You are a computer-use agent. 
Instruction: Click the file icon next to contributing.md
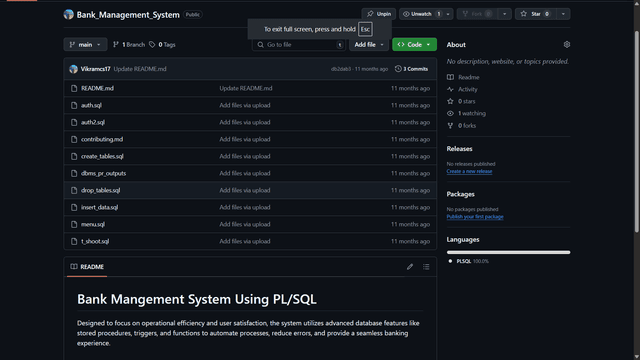point(74,139)
